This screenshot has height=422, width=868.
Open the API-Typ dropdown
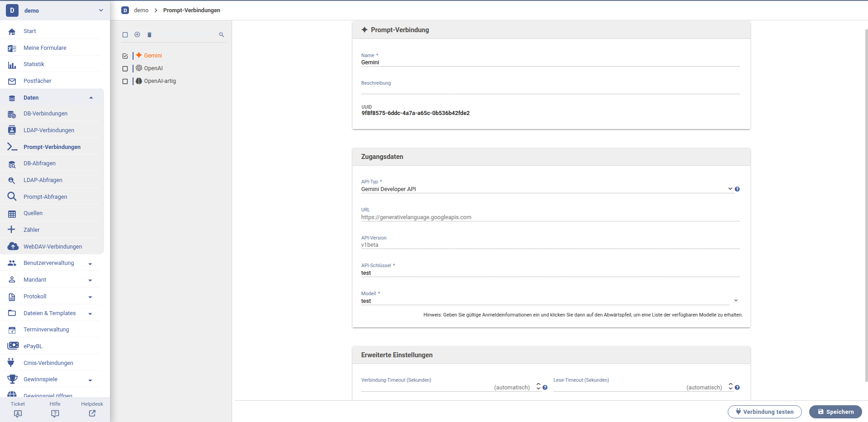pyautogui.click(x=547, y=189)
